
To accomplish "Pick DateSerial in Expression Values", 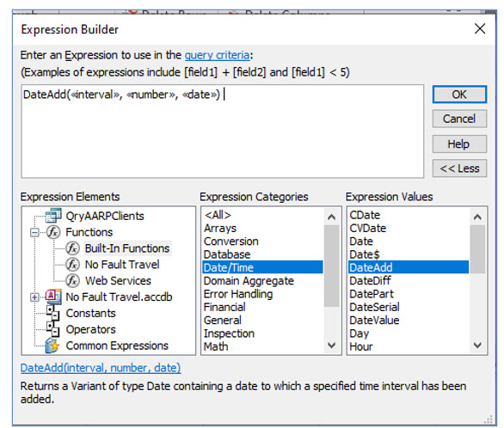I will pyautogui.click(x=409, y=307).
